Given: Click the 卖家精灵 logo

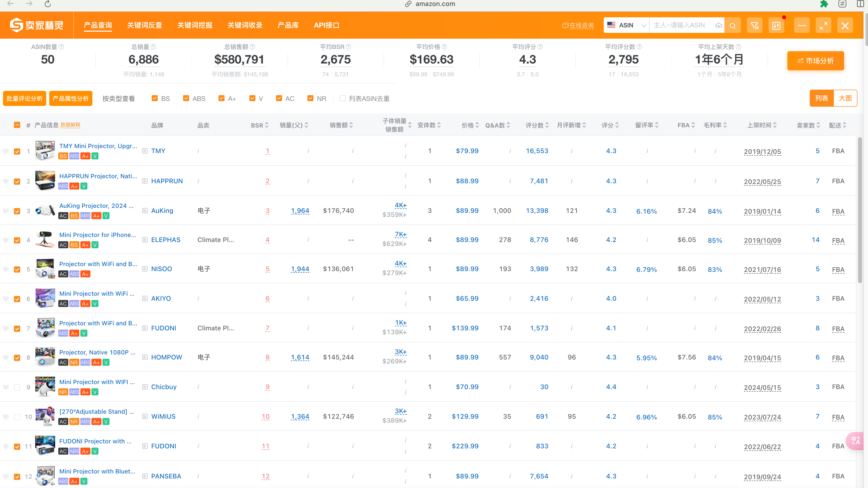Looking at the screenshot, I should pos(36,25).
